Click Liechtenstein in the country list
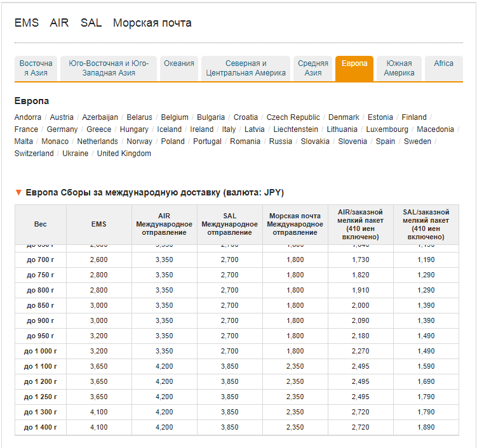Viewport: 477px width, 448px height. pyautogui.click(x=296, y=129)
